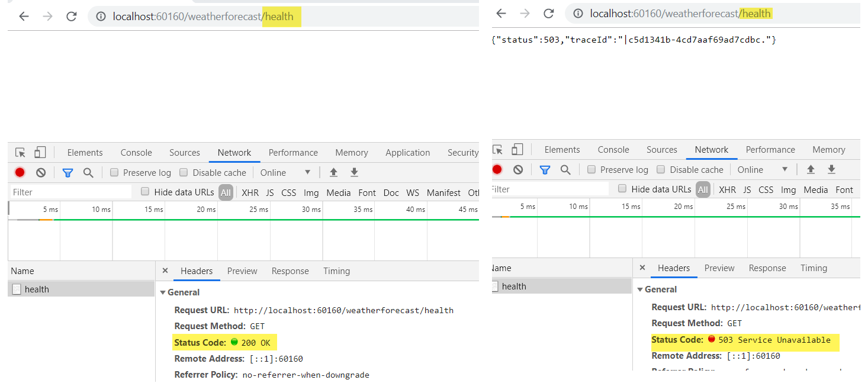
Task: Select the health request in the list
Action: [38, 289]
